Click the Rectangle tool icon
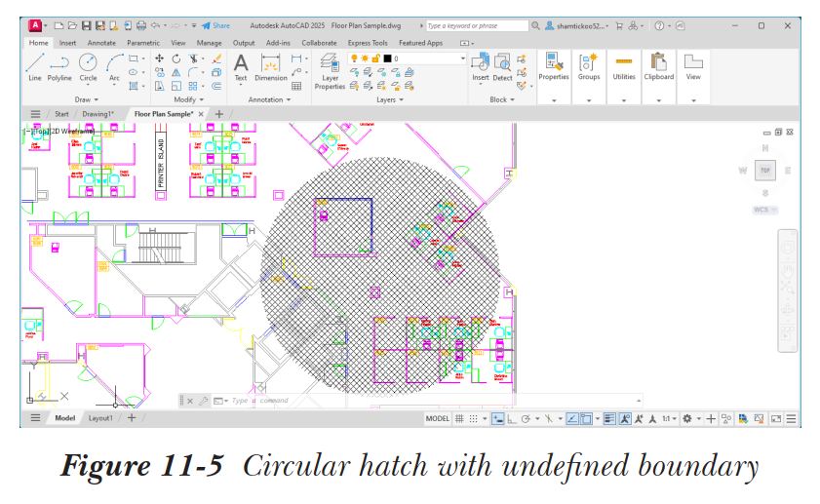Screen dimensions: 820x504 [x=134, y=58]
